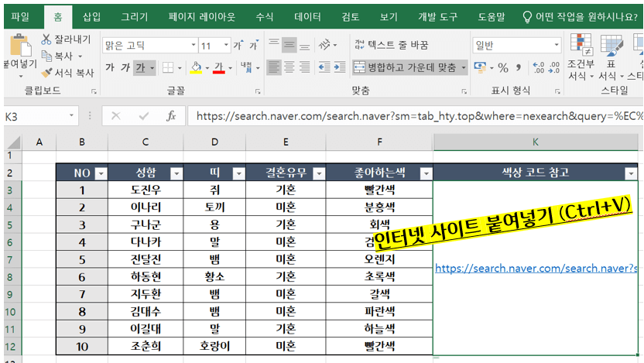The width and height of the screenshot is (644, 363).
Task: Apply percent style format
Action: tap(503, 68)
